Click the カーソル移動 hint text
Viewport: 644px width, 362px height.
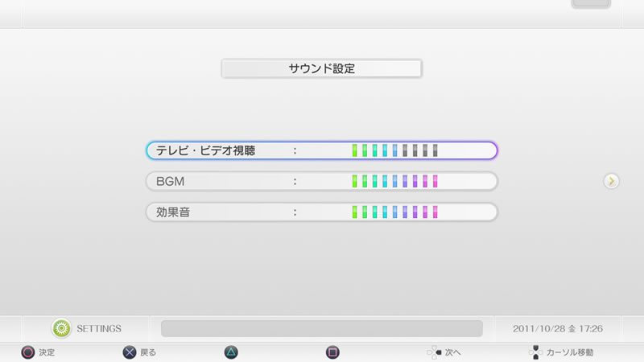point(570,352)
